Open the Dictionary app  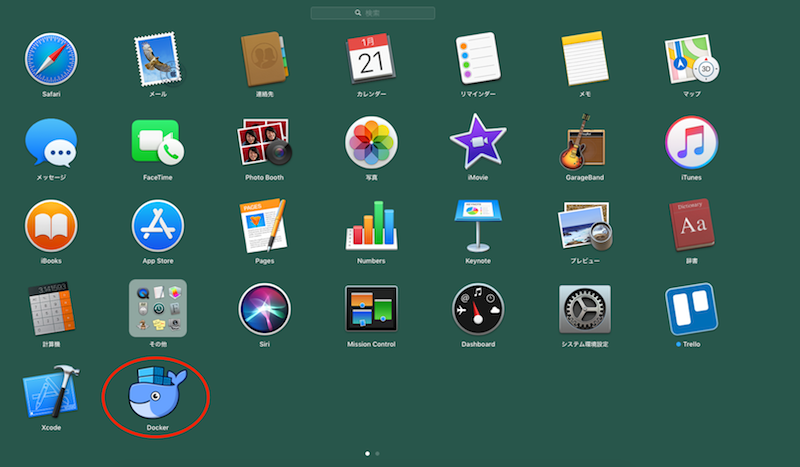coord(691,226)
